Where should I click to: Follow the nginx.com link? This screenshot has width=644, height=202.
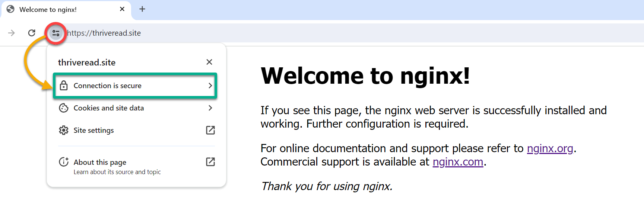pyautogui.click(x=458, y=162)
